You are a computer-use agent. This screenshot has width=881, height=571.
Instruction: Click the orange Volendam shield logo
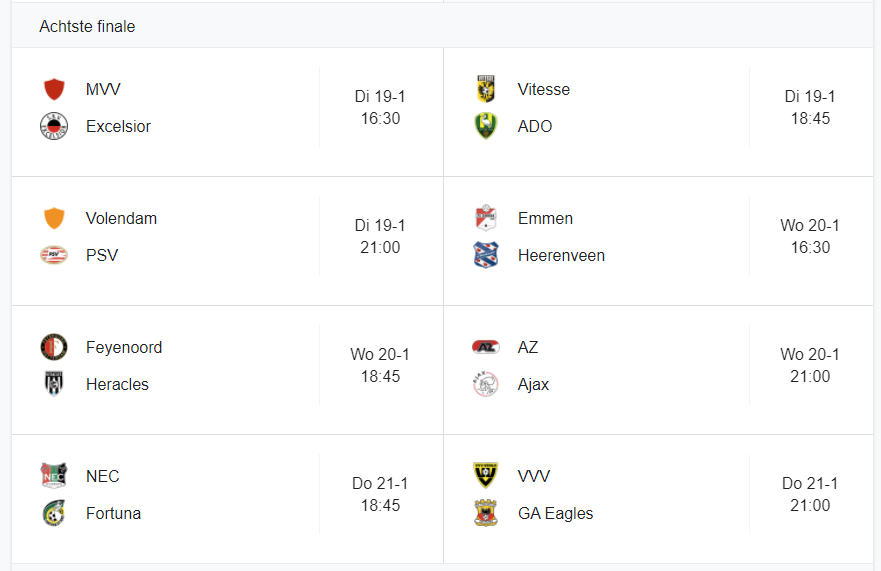pyautogui.click(x=54, y=218)
